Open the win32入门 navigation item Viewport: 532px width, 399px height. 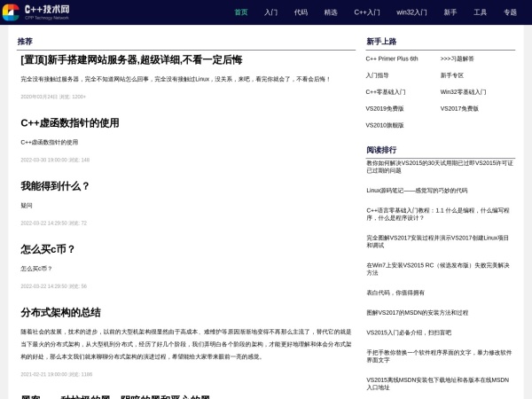pyautogui.click(x=411, y=12)
